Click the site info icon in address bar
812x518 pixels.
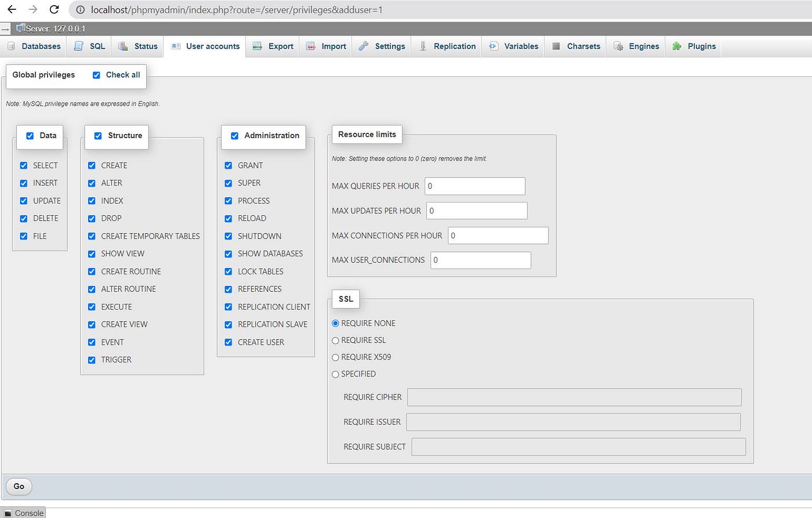[x=81, y=10]
